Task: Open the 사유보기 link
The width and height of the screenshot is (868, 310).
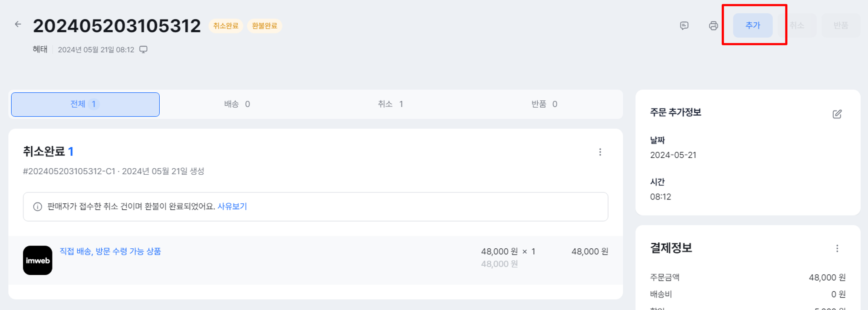Action: point(232,206)
